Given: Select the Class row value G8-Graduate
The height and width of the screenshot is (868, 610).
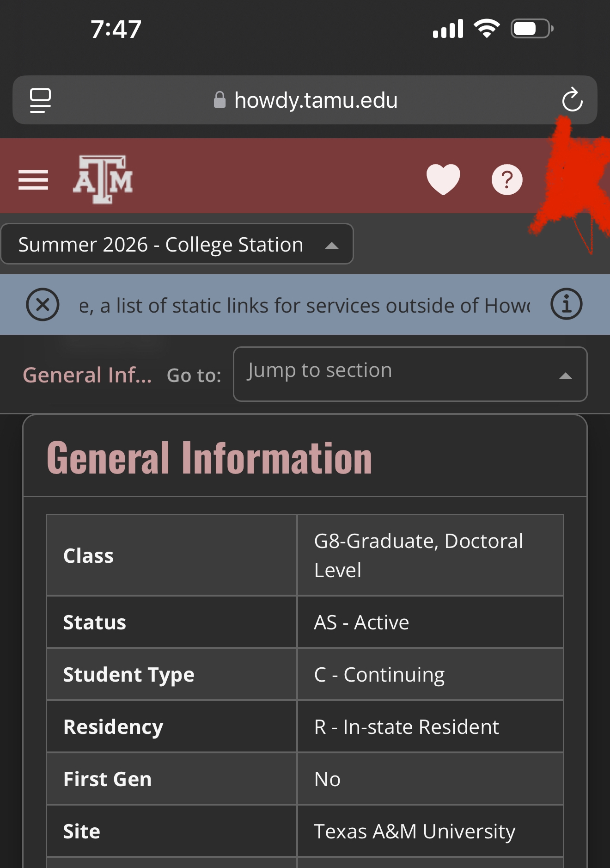Looking at the screenshot, I should point(430,555).
